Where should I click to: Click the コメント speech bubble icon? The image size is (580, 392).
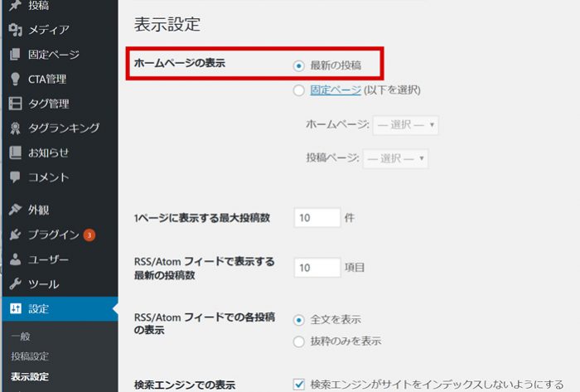(x=14, y=177)
